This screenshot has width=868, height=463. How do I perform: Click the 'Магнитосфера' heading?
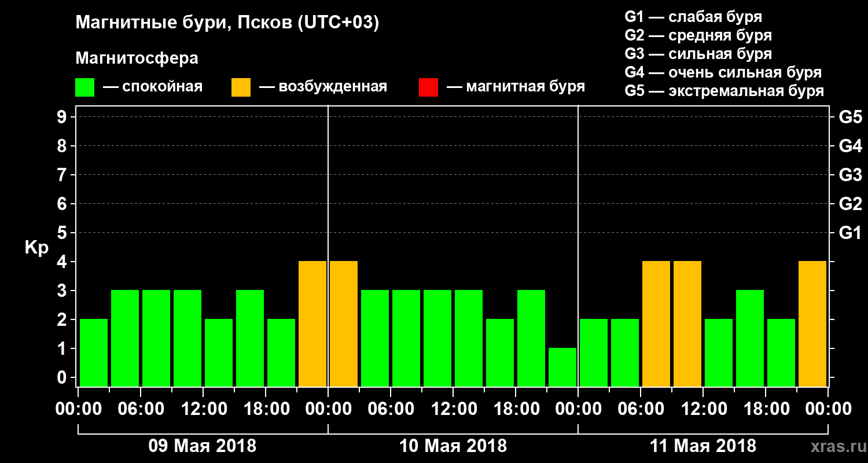137,58
